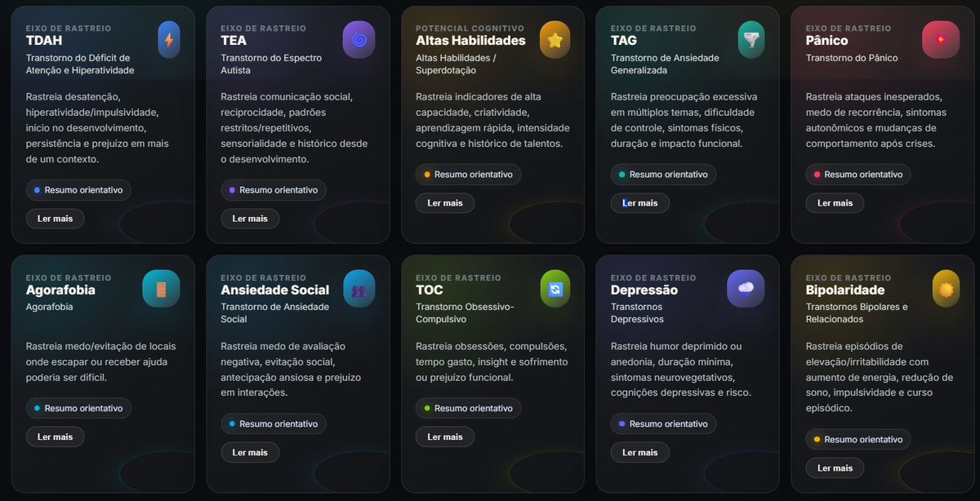This screenshot has height=501, width=980.
Task: Click the TDAH card title
Action: pos(44,41)
